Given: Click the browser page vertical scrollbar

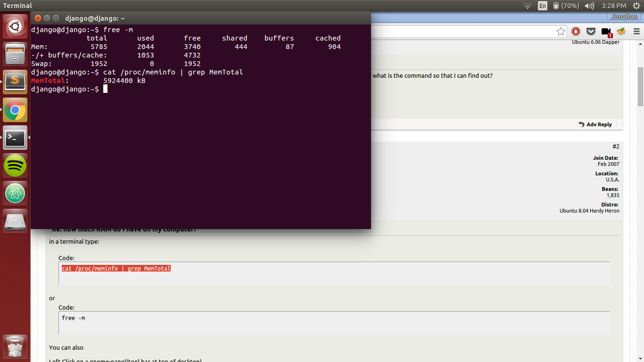Looking at the screenshot, I should (640, 87).
